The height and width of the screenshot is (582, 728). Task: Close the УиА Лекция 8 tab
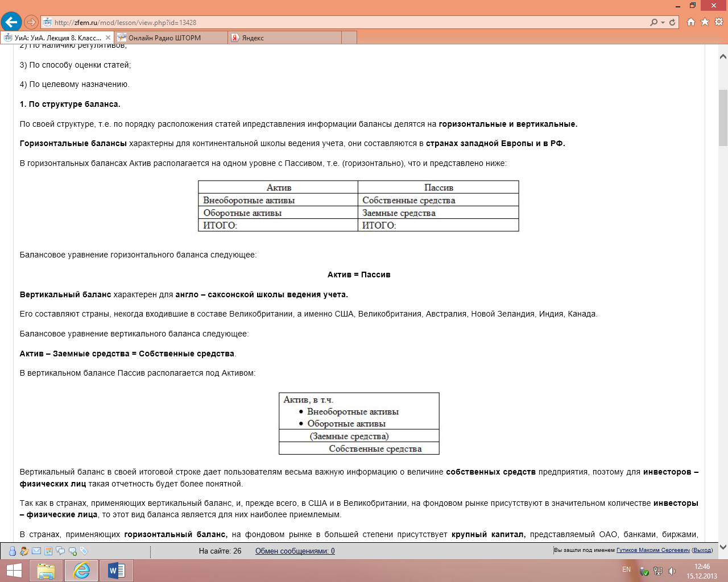tap(108, 38)
